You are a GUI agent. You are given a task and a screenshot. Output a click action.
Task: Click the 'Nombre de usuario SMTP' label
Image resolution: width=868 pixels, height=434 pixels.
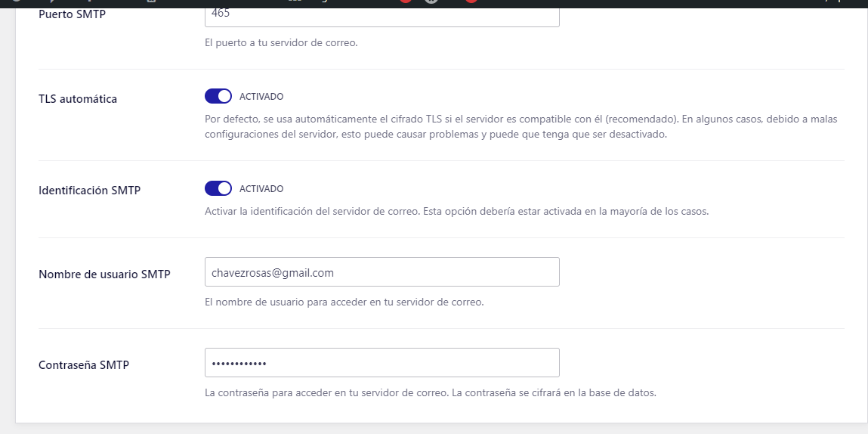pyautogui.click(x=104, y=274)
